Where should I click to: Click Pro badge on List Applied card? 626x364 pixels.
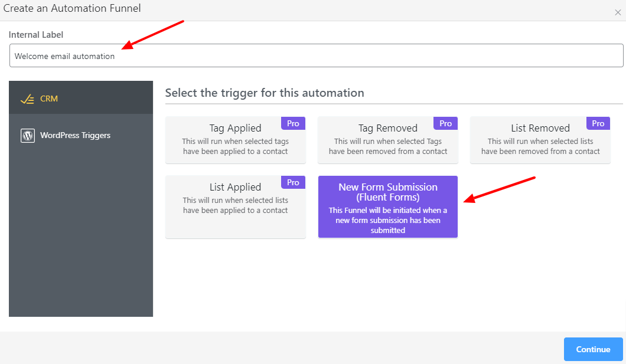293,183
